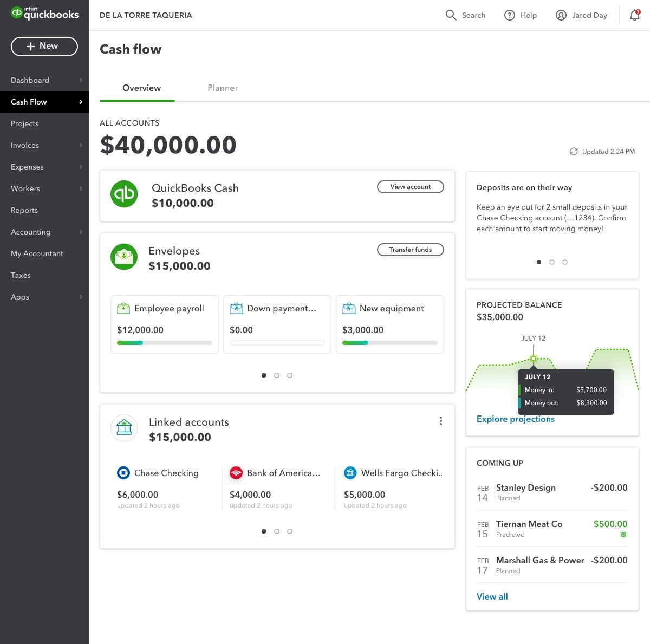Click the View account button

pyautogui.click(x=410, y=187)
